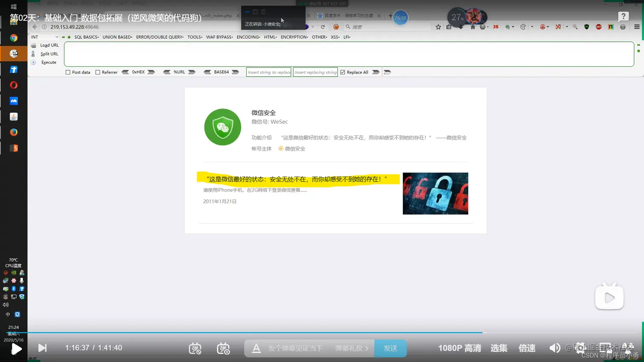Open the browser hamburger menu
The width and height of the screenshot is (644, 362).
pos(637,27)
